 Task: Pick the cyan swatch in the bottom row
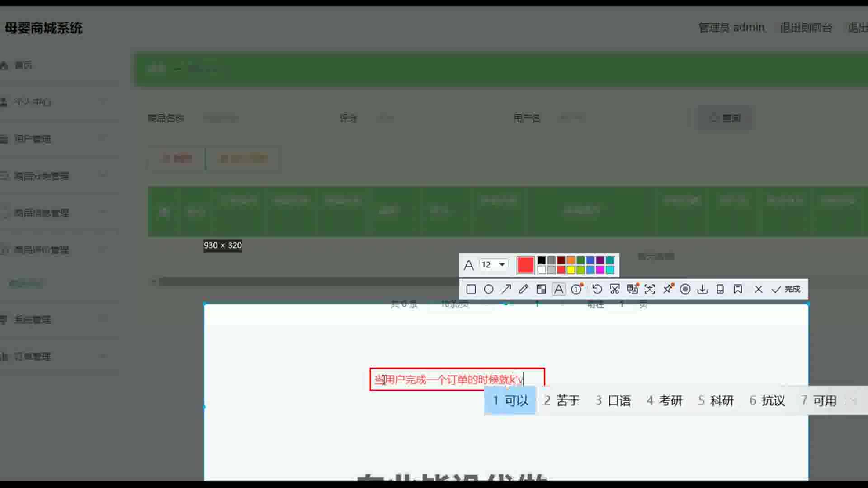point(610,270)
